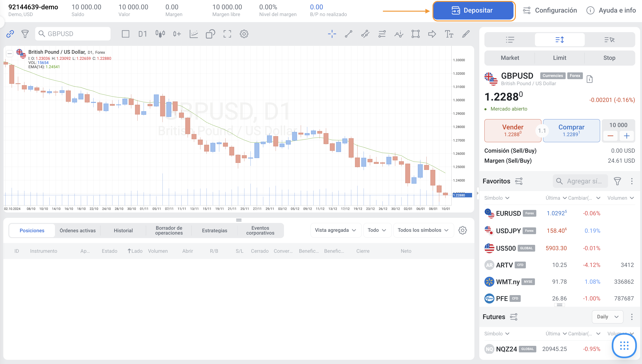The image size is (642, 364).
Task: Click the Depositar button
Action: [473, 10]
